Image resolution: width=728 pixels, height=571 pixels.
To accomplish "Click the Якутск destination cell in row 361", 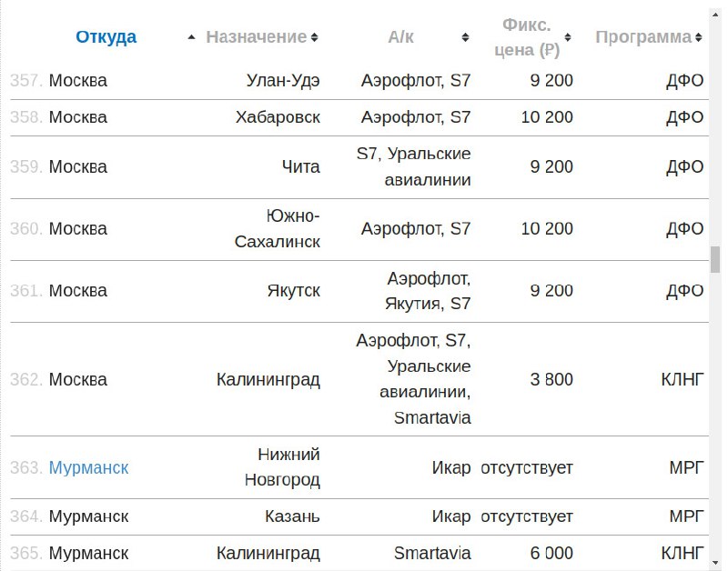I will point(293,291).
